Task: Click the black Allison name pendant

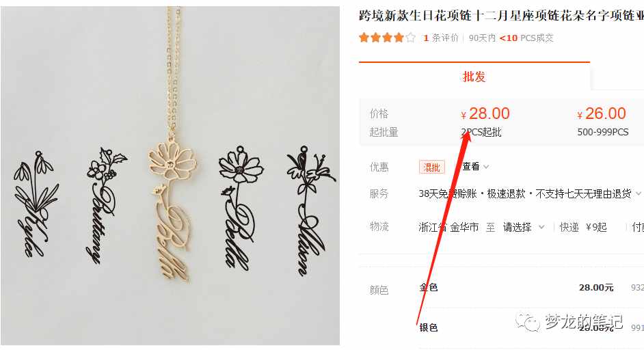Action: click(310, 211)
